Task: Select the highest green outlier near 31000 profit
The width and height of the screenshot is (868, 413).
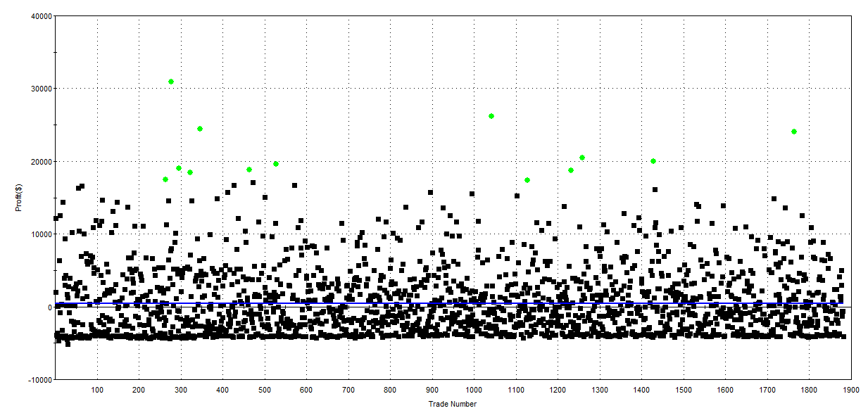Action: (171, 82)
